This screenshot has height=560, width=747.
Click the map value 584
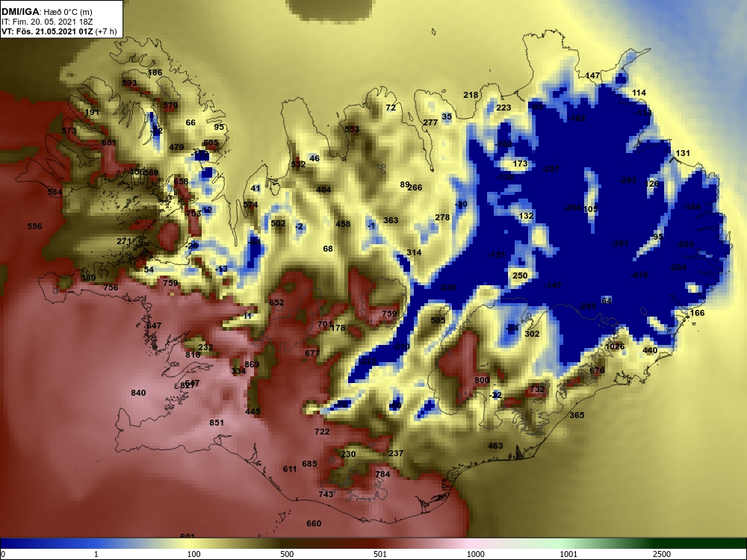[x=55, y=193]
